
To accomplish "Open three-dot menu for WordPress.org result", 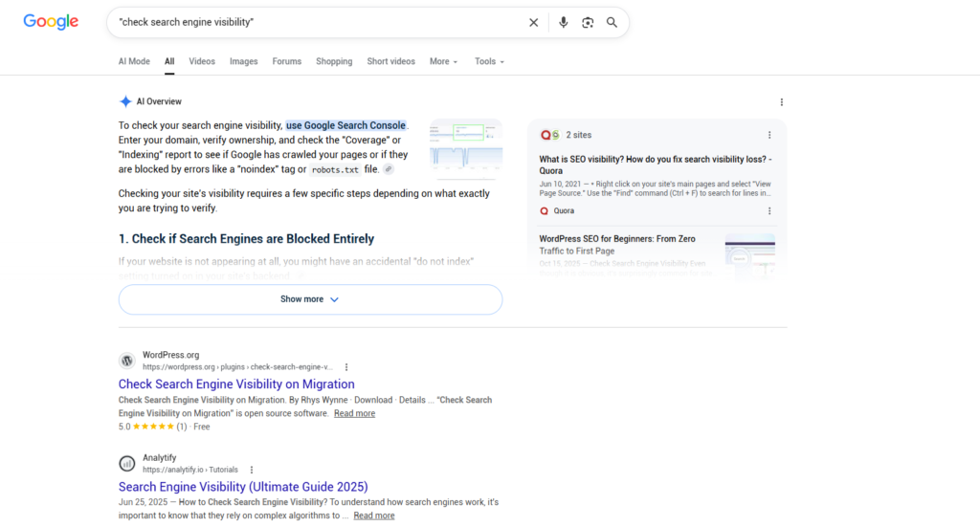I will tap(346, 367).
